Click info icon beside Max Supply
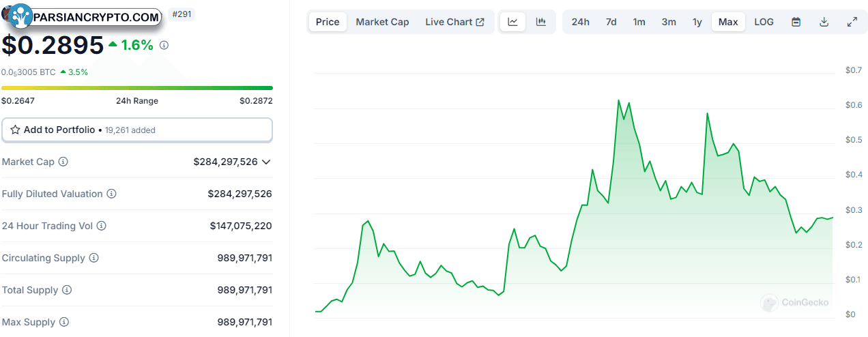 (63, 322)
